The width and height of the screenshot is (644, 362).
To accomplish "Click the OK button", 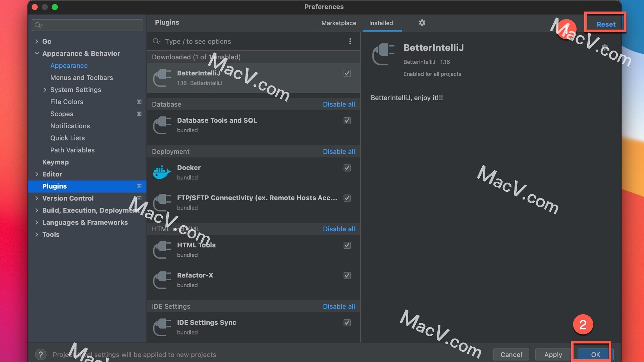I will tap(595, 354).
